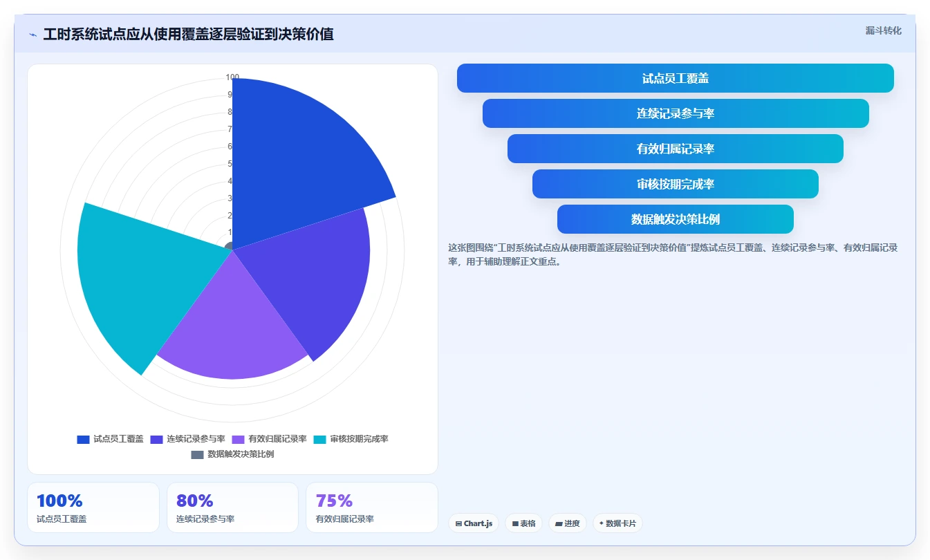Click the icon in the 表格 tag
Image resolution: width=930 pixels, height=560 pixels.
tap(515, 524)
